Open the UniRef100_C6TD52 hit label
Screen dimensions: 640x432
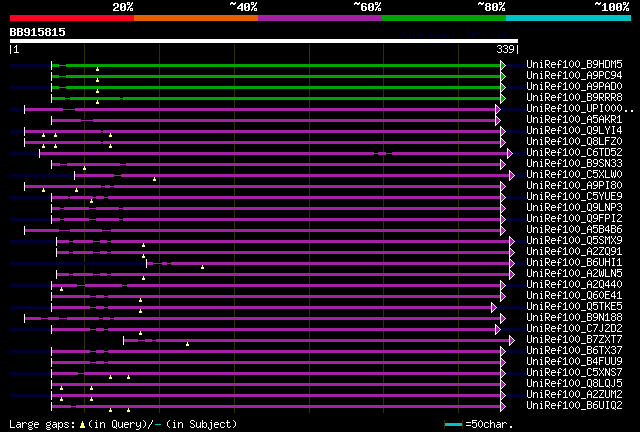tap(574, 153)
